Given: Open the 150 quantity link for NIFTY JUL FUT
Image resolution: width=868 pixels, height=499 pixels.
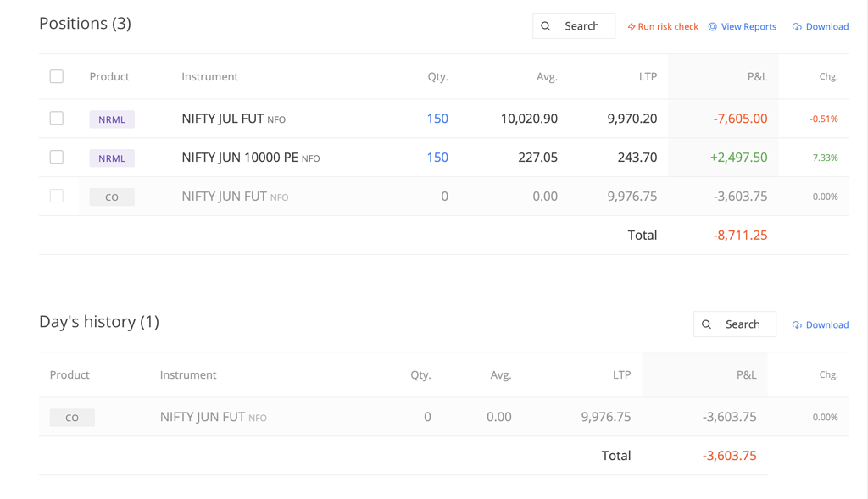Looking at the screenshot, I should click(x=437, y=119).
